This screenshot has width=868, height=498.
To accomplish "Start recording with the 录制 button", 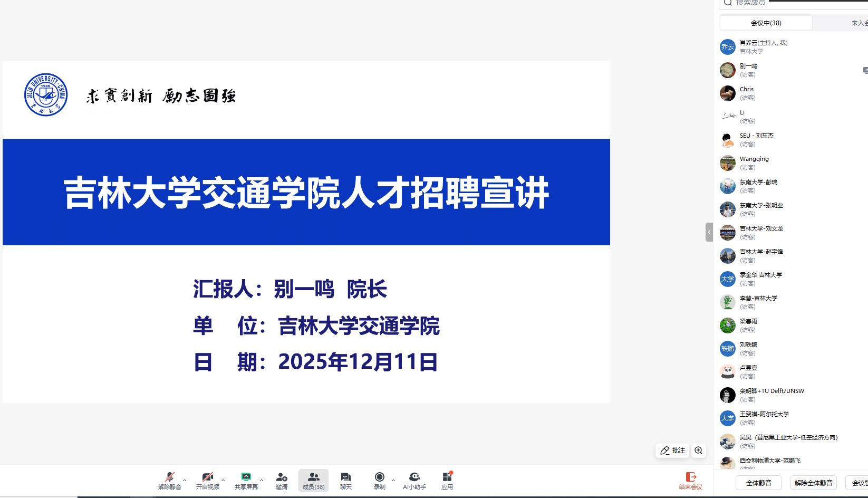I will click(x=379, y=477).
